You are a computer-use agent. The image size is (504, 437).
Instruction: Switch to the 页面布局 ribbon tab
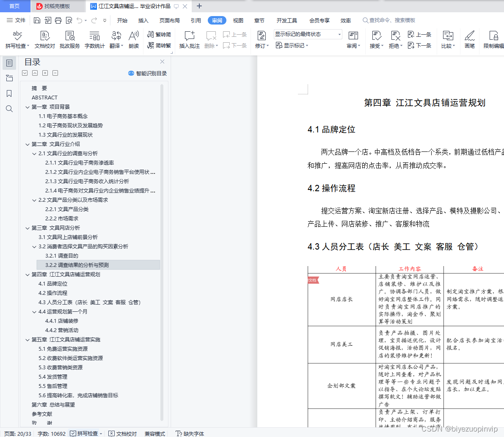tap(170, 21)
